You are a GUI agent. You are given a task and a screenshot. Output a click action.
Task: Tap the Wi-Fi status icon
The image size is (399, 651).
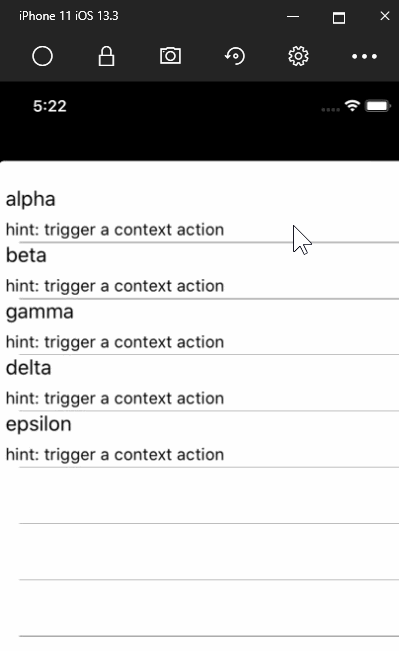pyautogui.click(x=352, y=105)
